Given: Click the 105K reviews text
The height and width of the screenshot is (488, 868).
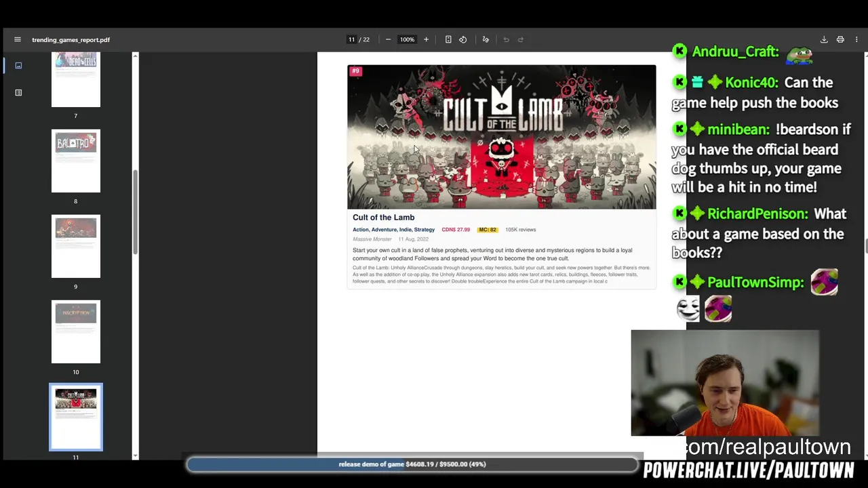Looking at the screenshot, I should (x=520, y=230).
